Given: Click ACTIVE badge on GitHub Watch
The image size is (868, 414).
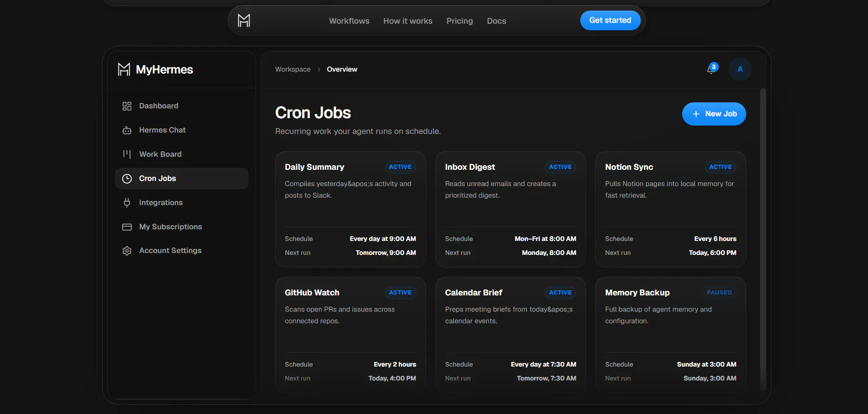Looking at the screenshot, I should (400, 293).
